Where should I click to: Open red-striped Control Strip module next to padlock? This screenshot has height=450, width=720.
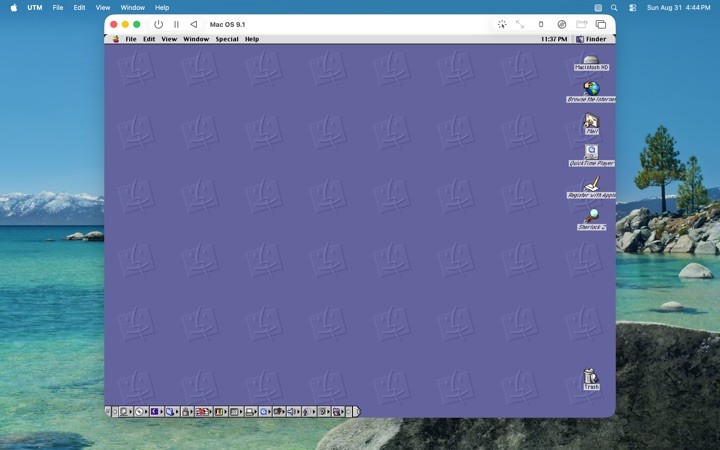204,412
